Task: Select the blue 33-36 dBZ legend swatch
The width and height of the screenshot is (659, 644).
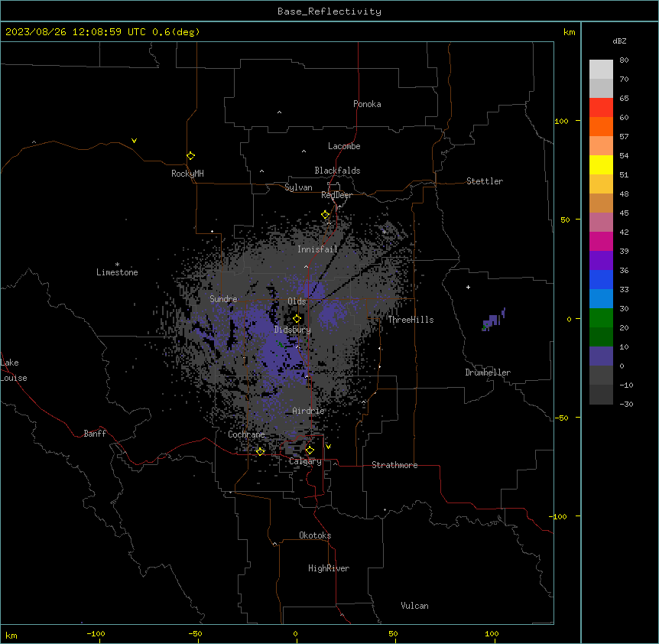Action: tap(601, 279)
